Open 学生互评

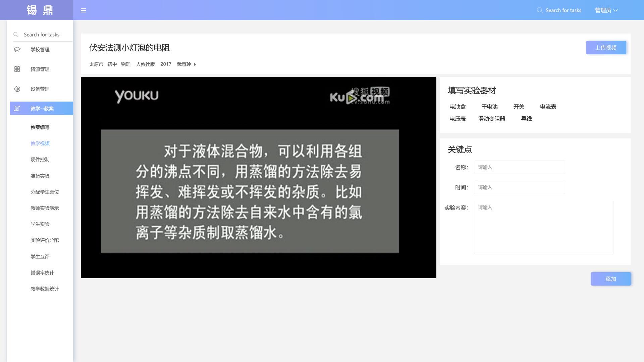[x=40, y=257]
